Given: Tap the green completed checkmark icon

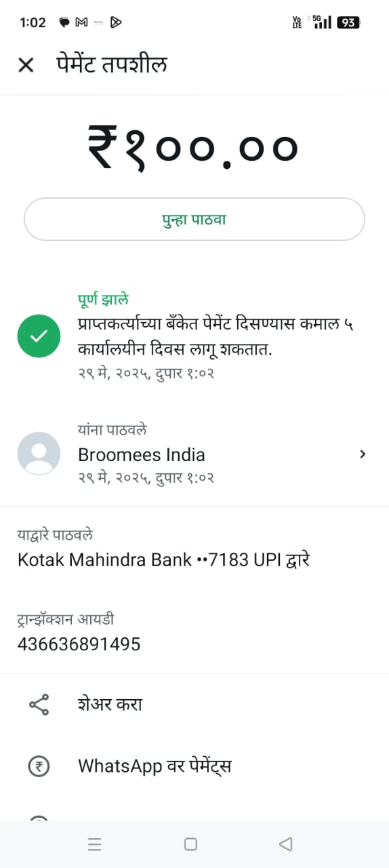Looking at the screenshot, I should click(39, 336).
